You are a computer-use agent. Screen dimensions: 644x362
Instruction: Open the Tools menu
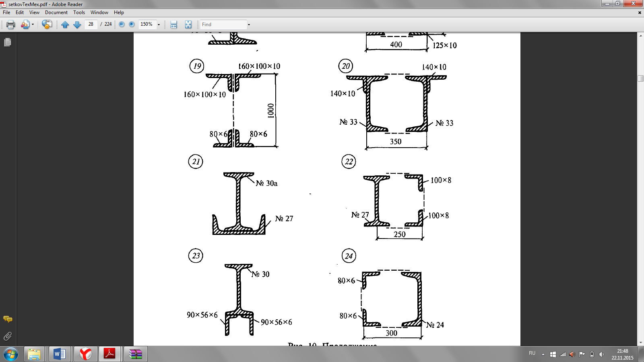79,12
